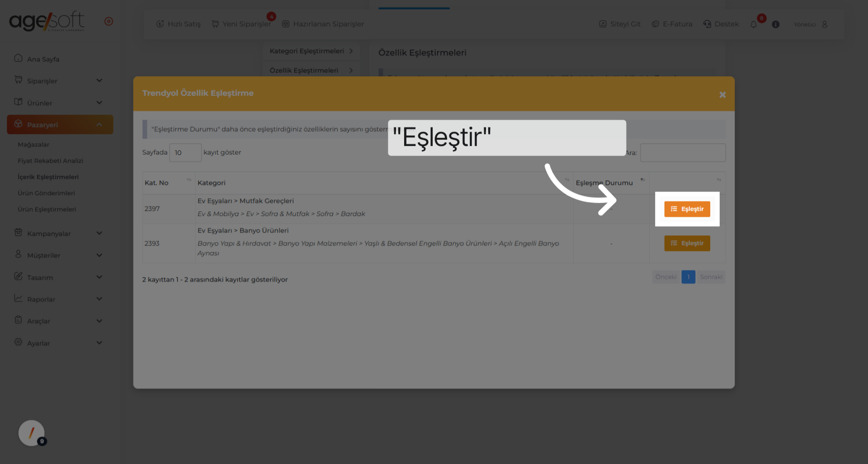The image size is (868, 464).
Task: Click the records-per-page field showing 10
Action: pos(185,153)
